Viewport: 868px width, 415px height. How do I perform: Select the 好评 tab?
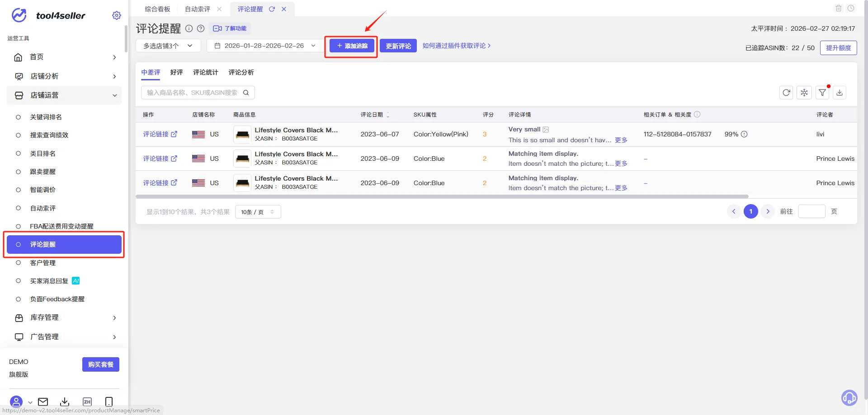click(x=177, y=72)
